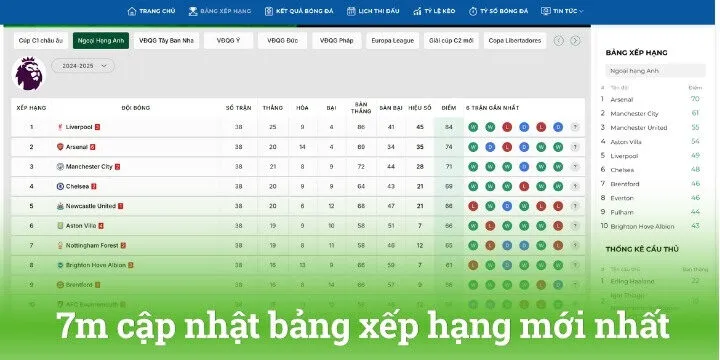Select the Cúp C1 châu Âu tab
The width and height of the screenshot is (720, 360).
(x=41, y=40)
